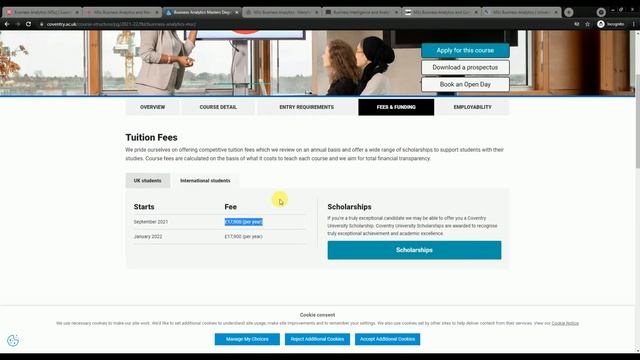Click the January 2022 fee value
Screen dimensions: 640x360
[244, 236]
